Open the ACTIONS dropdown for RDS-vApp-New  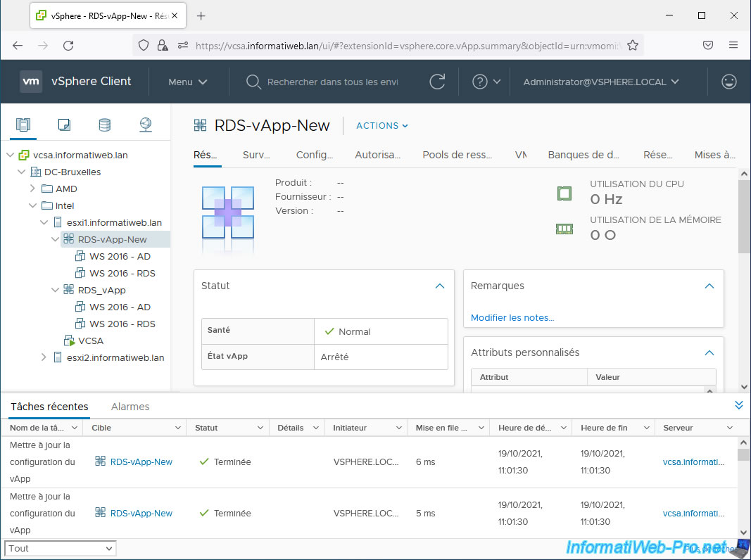pyautogui.click(x=382, y=125)
